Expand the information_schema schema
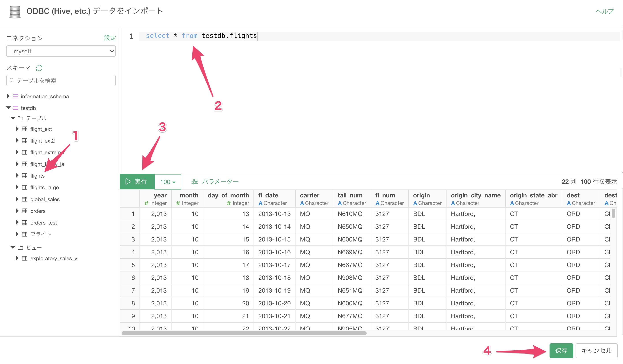The height and width of the screenshot is (364, 623). 8,96
